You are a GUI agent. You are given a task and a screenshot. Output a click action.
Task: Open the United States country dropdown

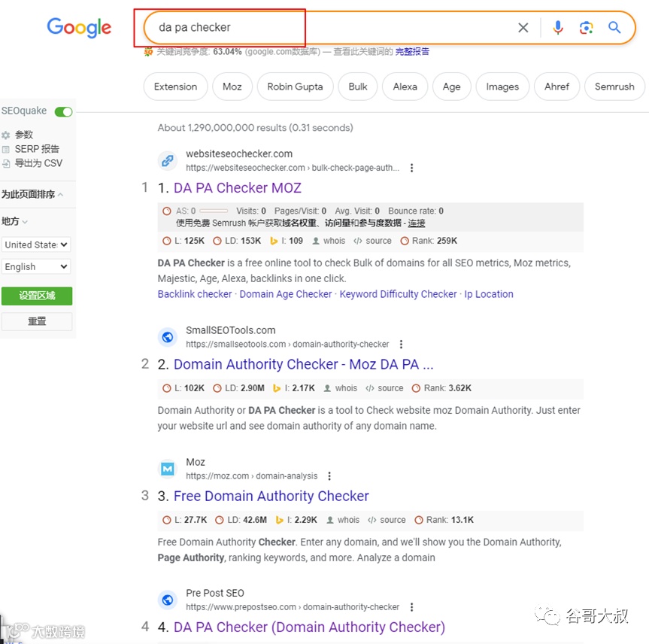[x=36, y=245]
